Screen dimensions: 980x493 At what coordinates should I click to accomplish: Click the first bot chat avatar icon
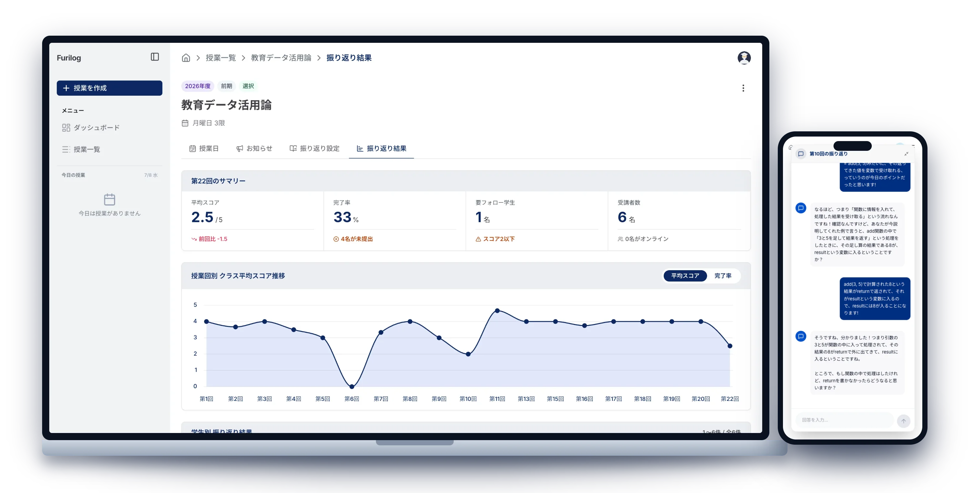801,208
